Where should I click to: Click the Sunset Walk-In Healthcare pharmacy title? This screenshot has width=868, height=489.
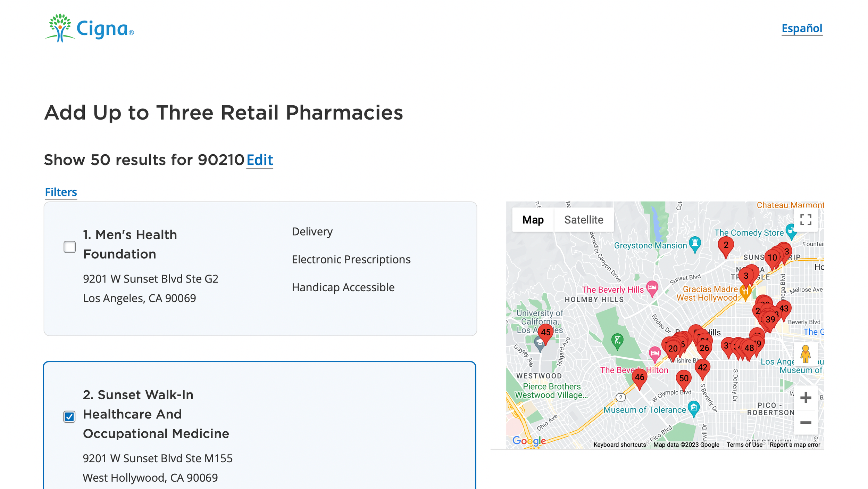click(x=156, y=414)
